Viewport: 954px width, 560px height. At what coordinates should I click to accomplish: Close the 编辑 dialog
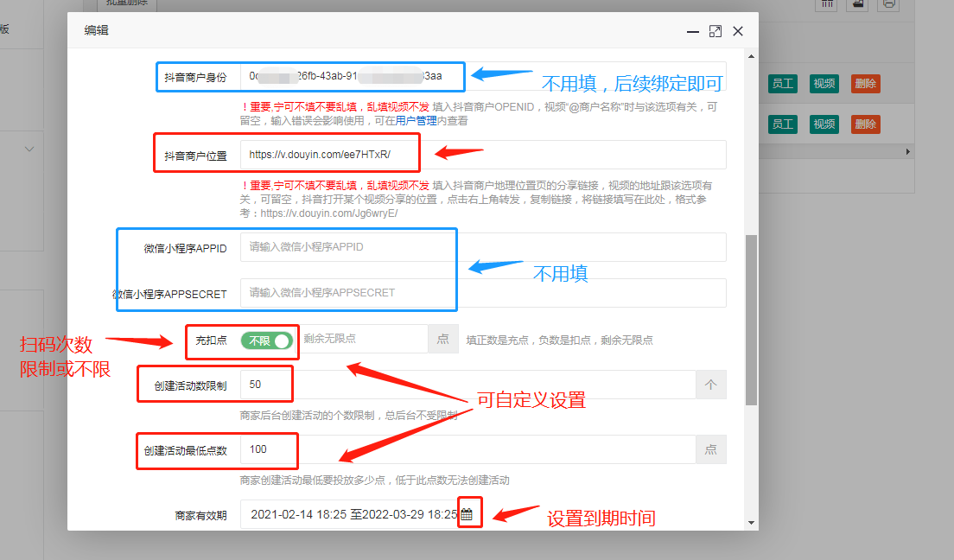point(738,32)
